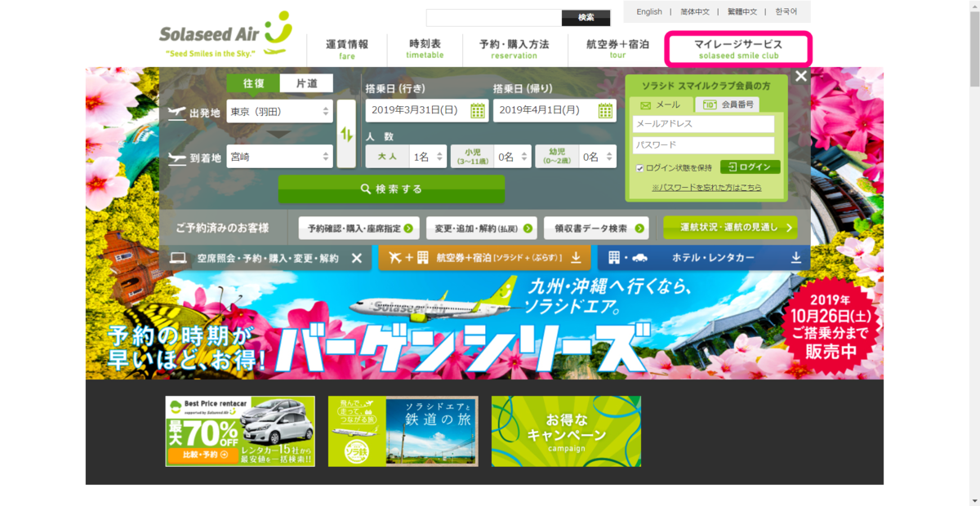Switch language to 한국어
This screenshot has width=980, height=506.
pyautogui.click(x=786, y=12)
